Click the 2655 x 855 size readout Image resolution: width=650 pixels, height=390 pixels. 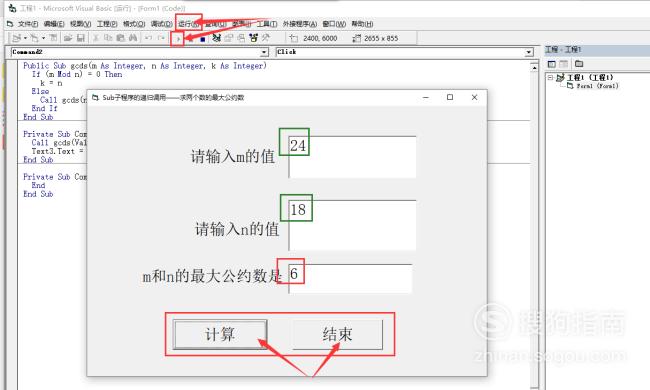pyautogui.click(x=381, y=38)
